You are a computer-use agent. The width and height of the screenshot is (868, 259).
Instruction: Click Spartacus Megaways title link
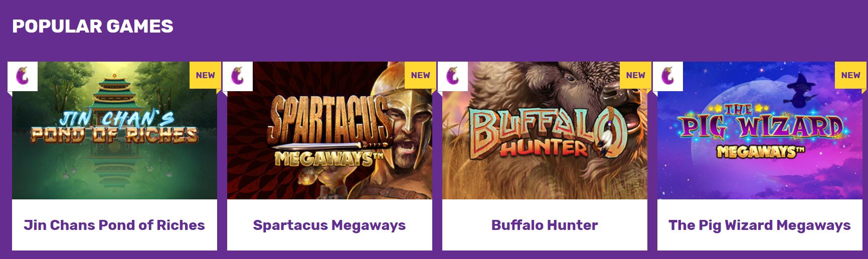[329, 225]
